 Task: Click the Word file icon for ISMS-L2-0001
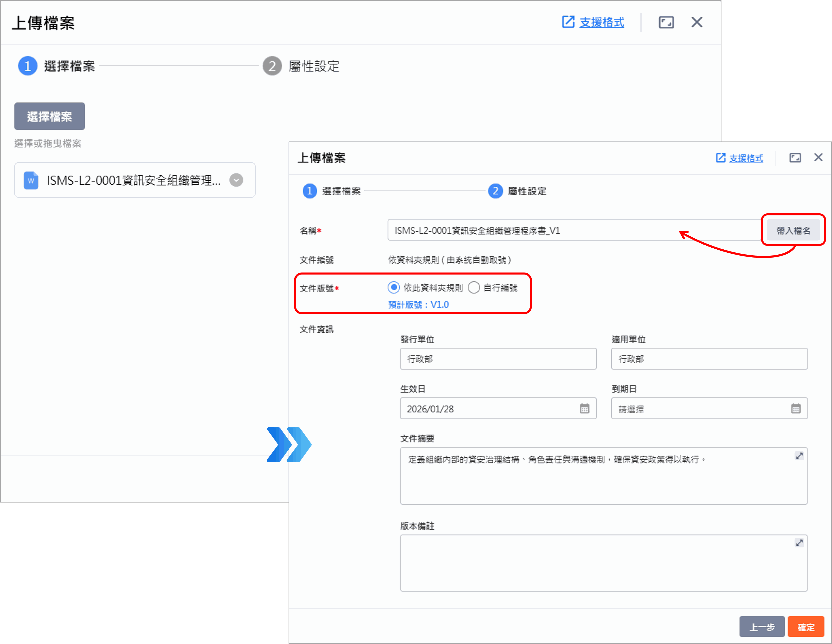[31, 181]
